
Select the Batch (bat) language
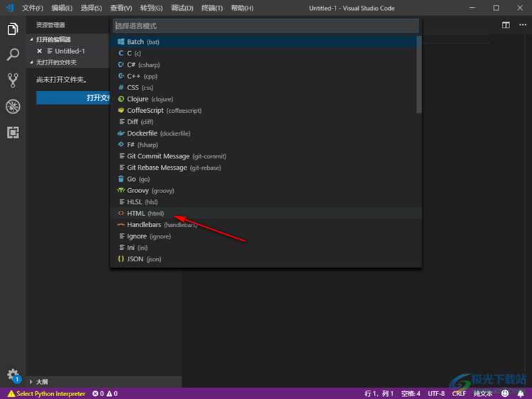266,42
